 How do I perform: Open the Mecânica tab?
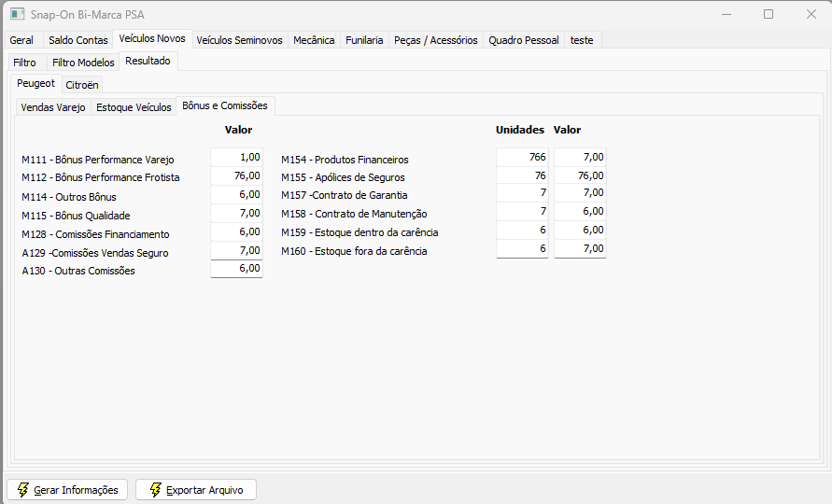[314, 40]
